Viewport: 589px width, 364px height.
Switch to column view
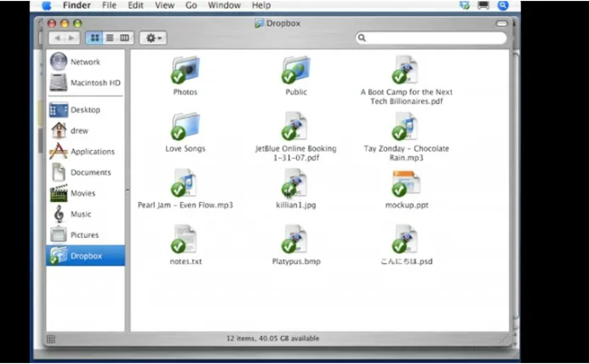[x=123, y=38]
